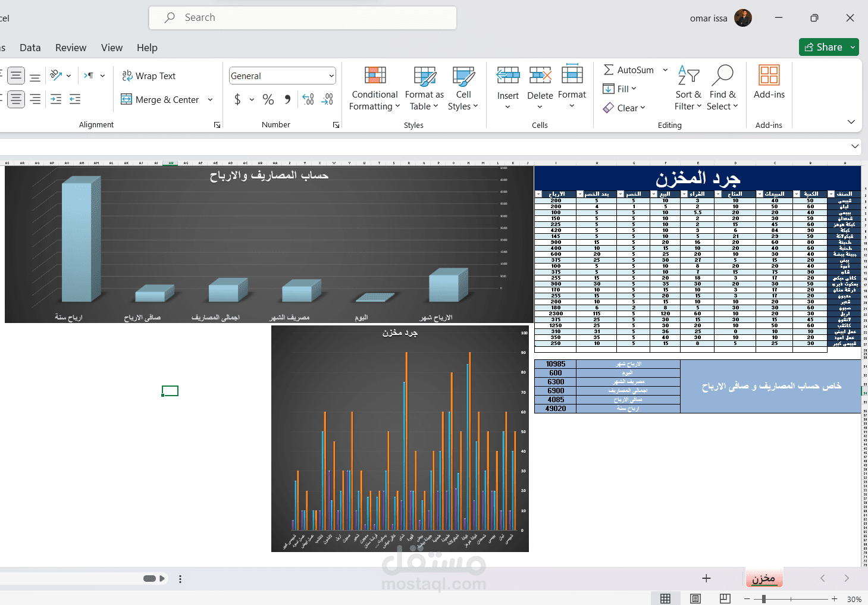This screenshot has height=605, width=868.
Task: Open the Review tab
Action: coord(71,48)
